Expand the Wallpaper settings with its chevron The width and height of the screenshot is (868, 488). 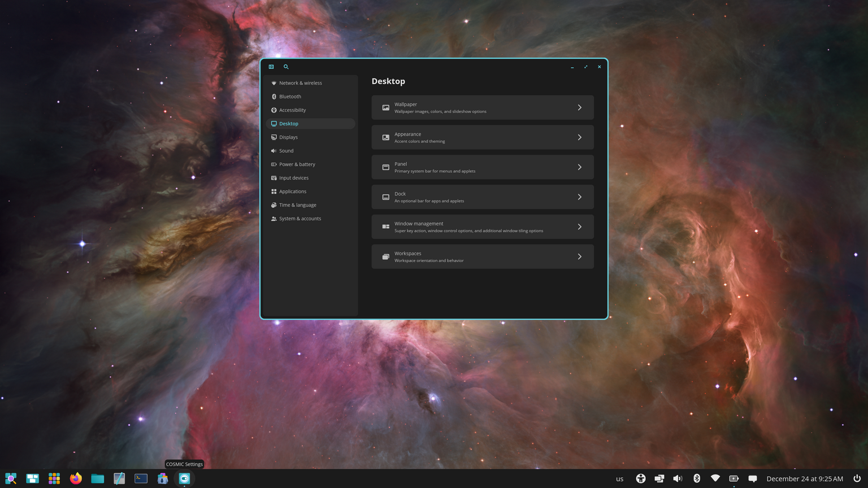(x=579, y=107)
